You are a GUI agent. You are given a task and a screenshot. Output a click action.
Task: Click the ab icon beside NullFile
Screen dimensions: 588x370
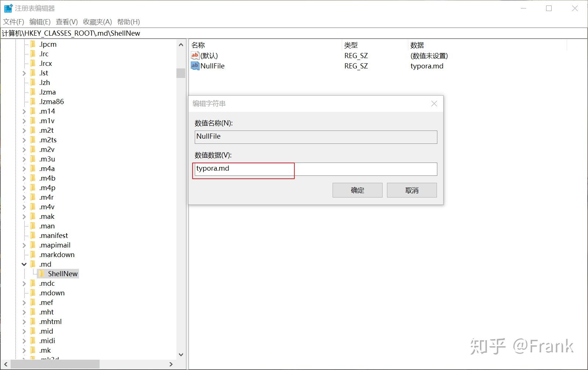click(195, 66)
